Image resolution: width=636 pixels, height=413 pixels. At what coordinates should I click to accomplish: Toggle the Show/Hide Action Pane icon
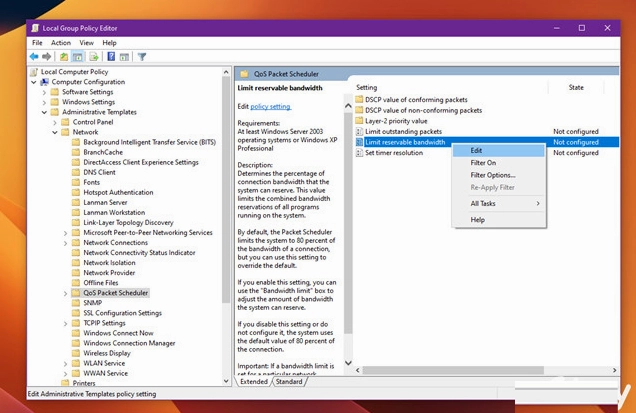(124, 57)
